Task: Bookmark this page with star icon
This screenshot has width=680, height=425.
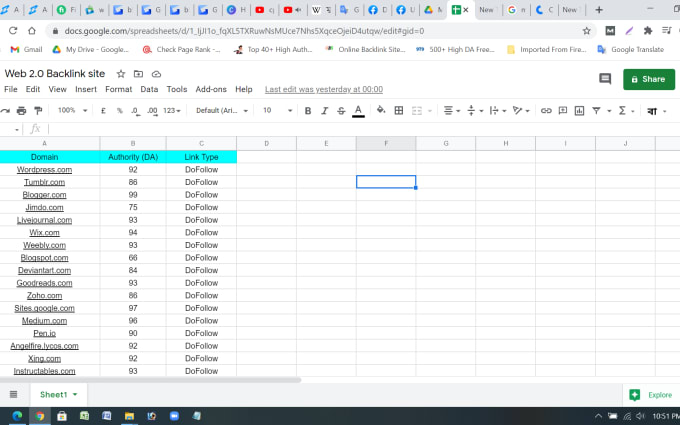Action: pyautogui.click(x=586, y=31)
